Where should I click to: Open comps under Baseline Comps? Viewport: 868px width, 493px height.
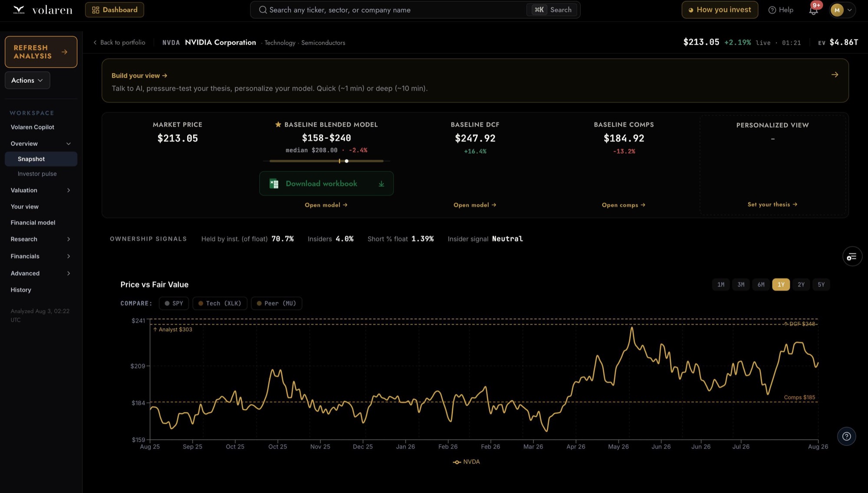(624, 205)
